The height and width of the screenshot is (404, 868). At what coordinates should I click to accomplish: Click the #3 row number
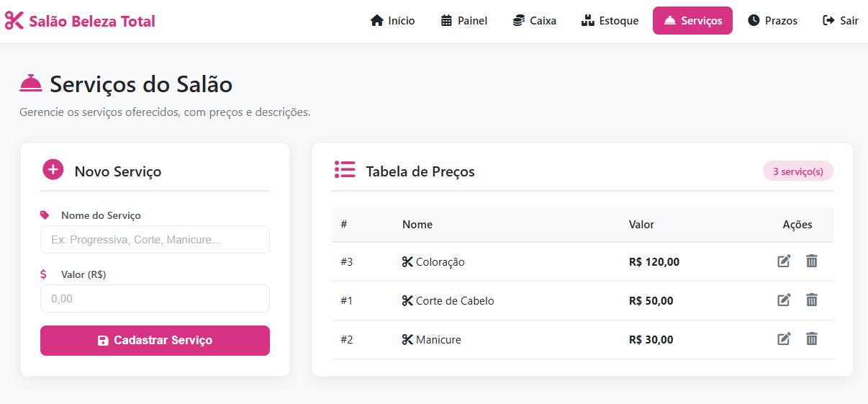347,262
